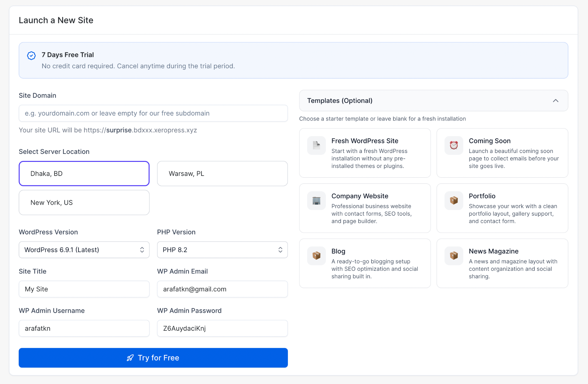Focus the WP Admin Password field
Screen dimensions: 588x384
[x=222, y=328]
